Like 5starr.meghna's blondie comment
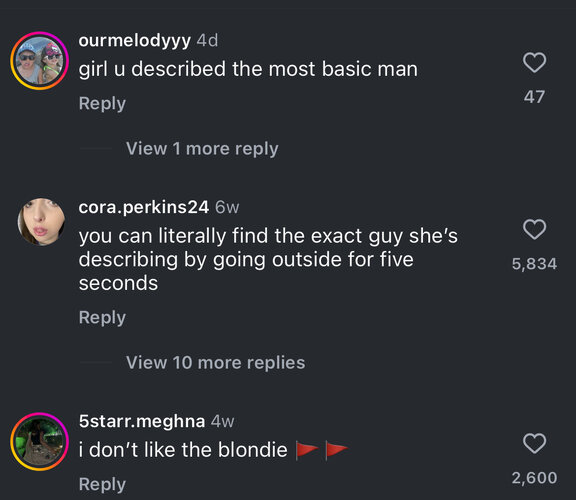Image resolution: width=576 pixels, height=500 pixels. point(534,443)
